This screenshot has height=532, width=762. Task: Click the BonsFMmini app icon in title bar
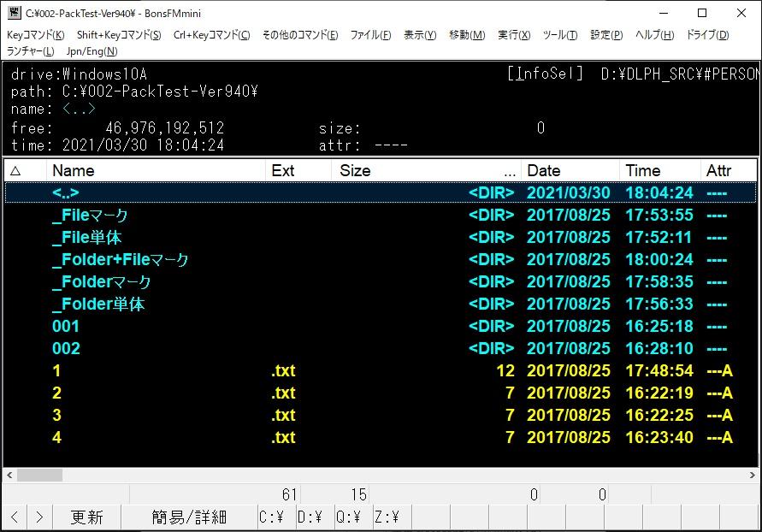click(14, 13)
